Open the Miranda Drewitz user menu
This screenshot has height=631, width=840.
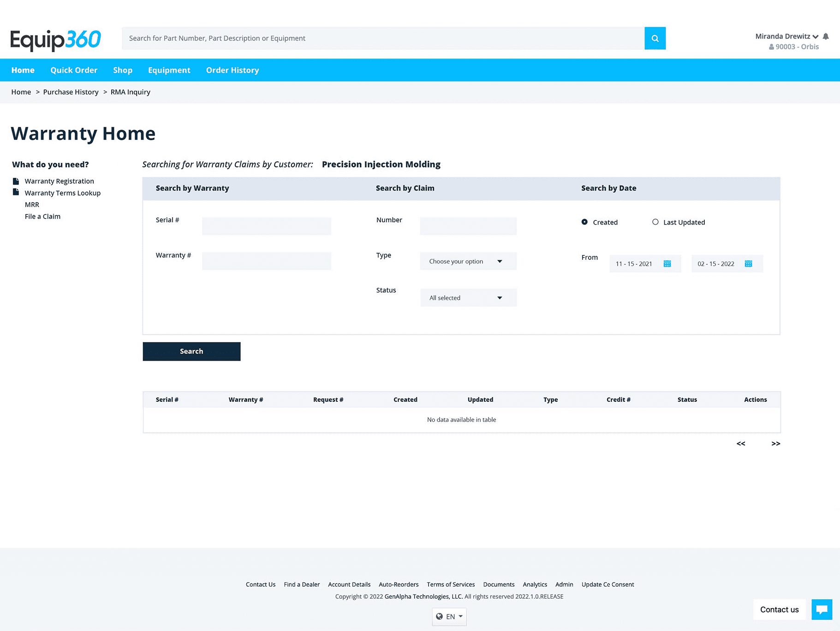click(x=786, y=36)
